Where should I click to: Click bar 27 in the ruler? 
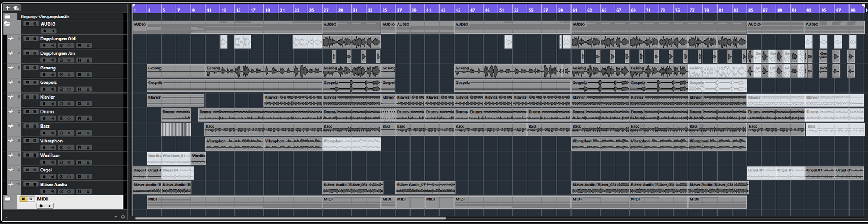point(325,10)
